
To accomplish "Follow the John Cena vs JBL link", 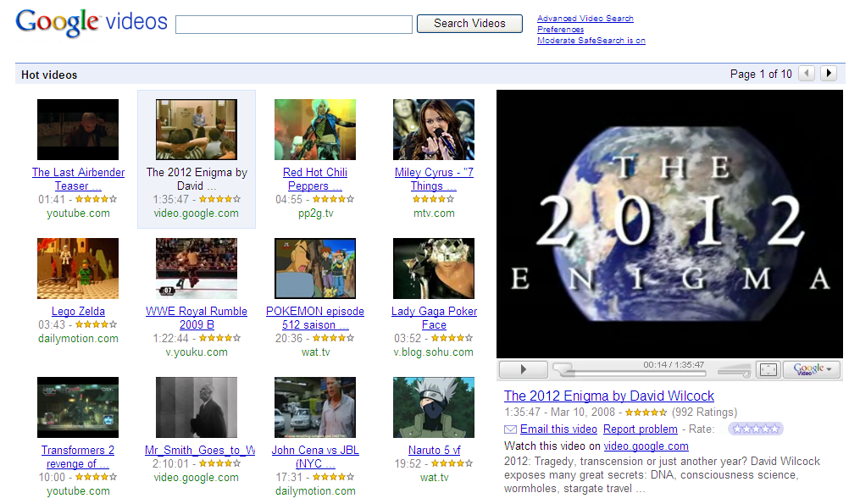I will 315,457.
